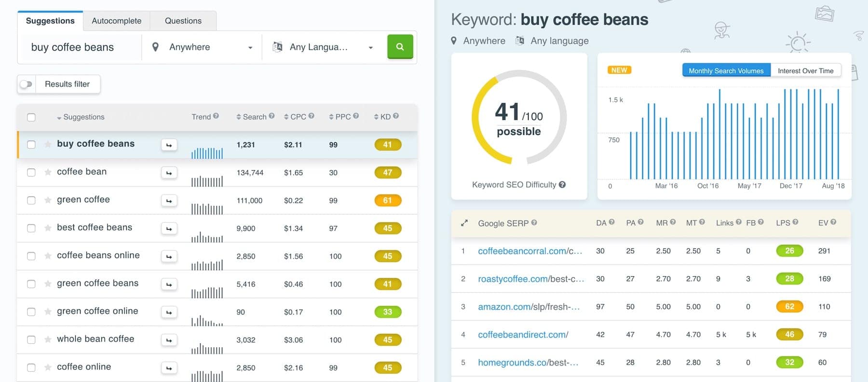Click help icon next to Trend header

(x=216, y=116)
